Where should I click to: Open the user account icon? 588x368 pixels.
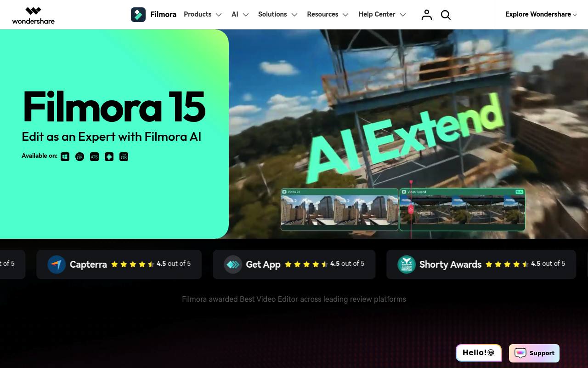pos(426,15)
